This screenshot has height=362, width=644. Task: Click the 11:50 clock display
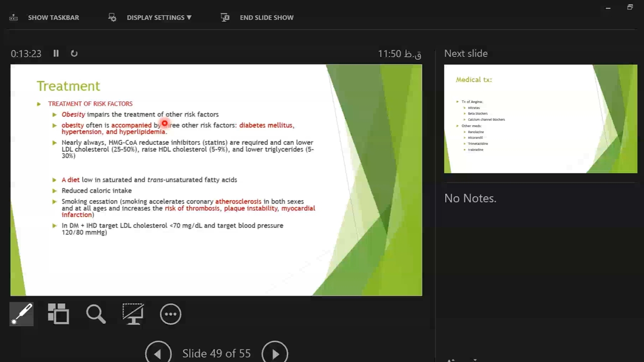click(x=399, y=54)
